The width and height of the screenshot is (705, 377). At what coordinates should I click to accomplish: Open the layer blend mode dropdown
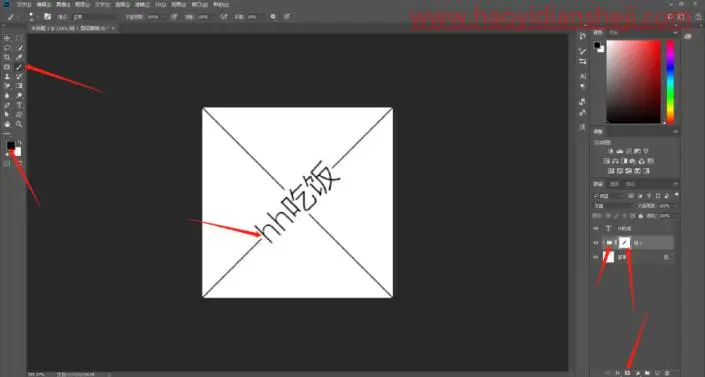(613, 206)
